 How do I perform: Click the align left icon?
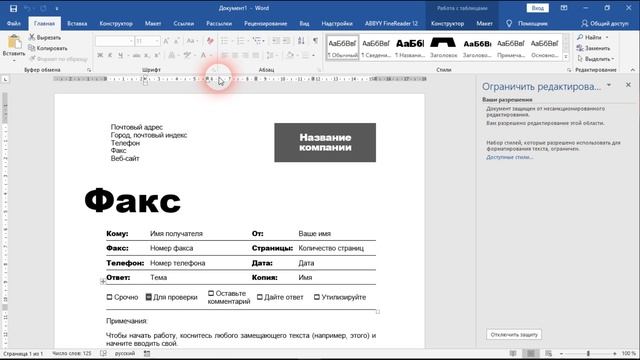point(224,55)
